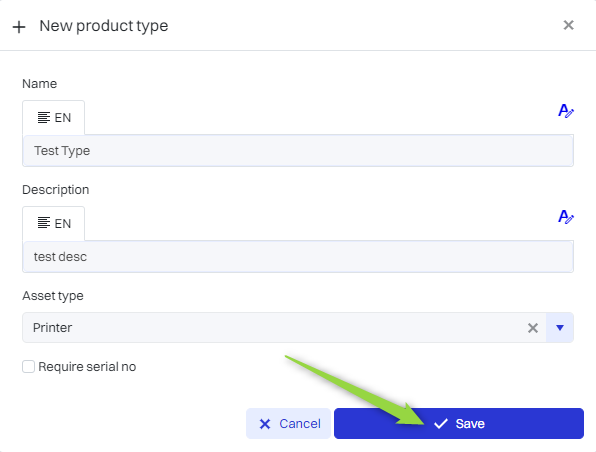Click the text-lines icon in Description's EN tab
Image resolution: width=596 pixels, height=452 pixels.
click(44, 223)
